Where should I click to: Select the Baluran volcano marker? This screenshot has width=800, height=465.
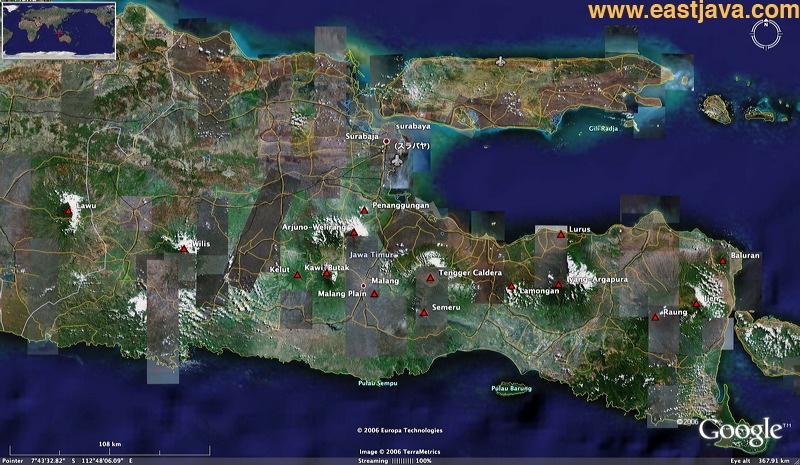722,260
